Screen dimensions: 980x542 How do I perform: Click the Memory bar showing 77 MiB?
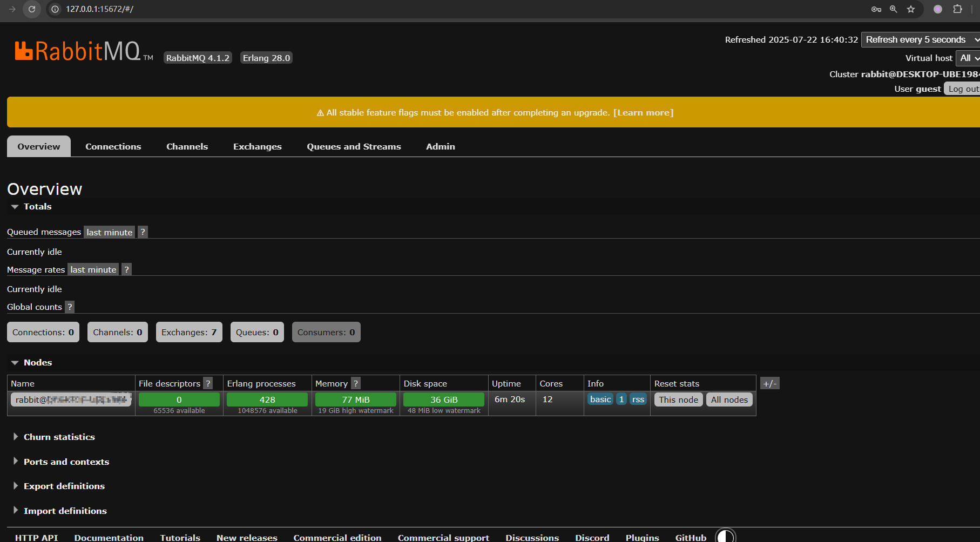tap(356, 399)
